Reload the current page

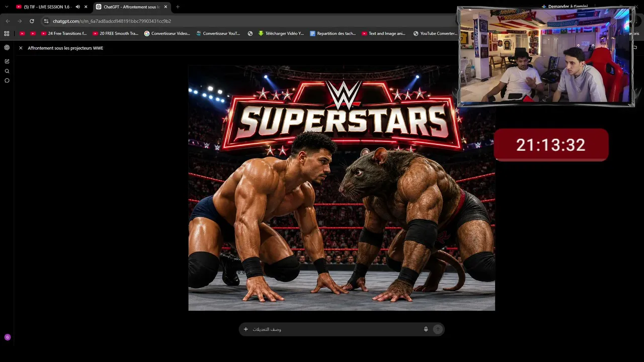click(x=32, y=21)
